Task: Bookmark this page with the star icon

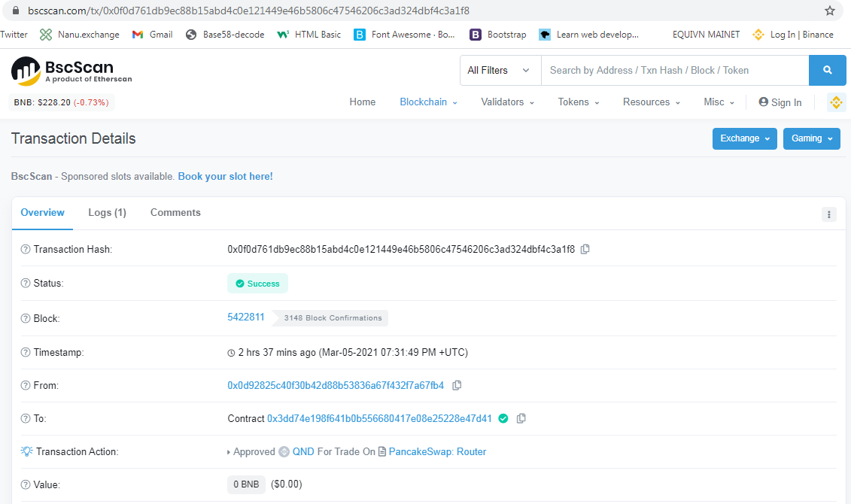Action: click(829, 11)
